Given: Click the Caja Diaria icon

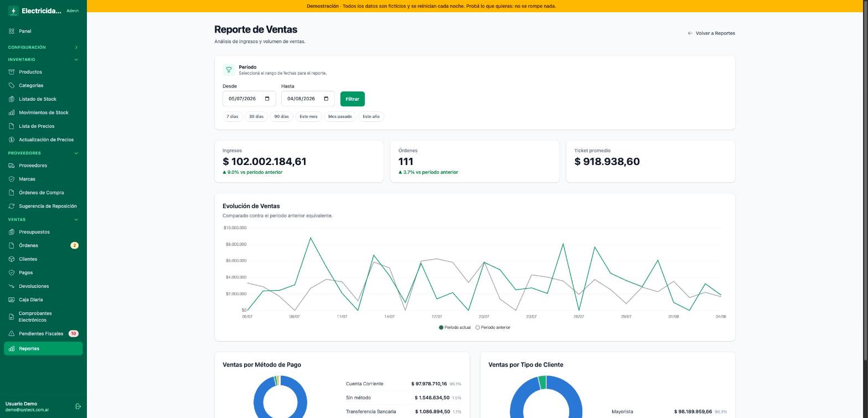Looking at the screenshot, I should pos(11,300).
